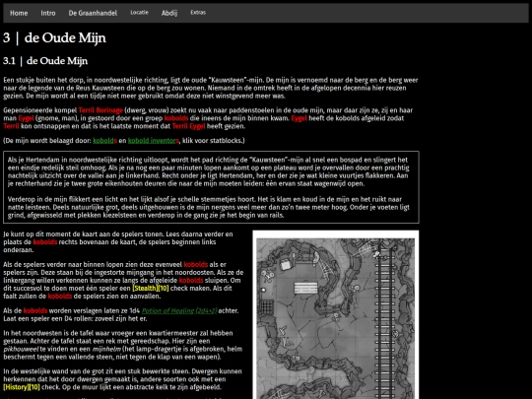
Task: Click the '3 | de Oude Mijn' heading
Action: coord(54,37)
